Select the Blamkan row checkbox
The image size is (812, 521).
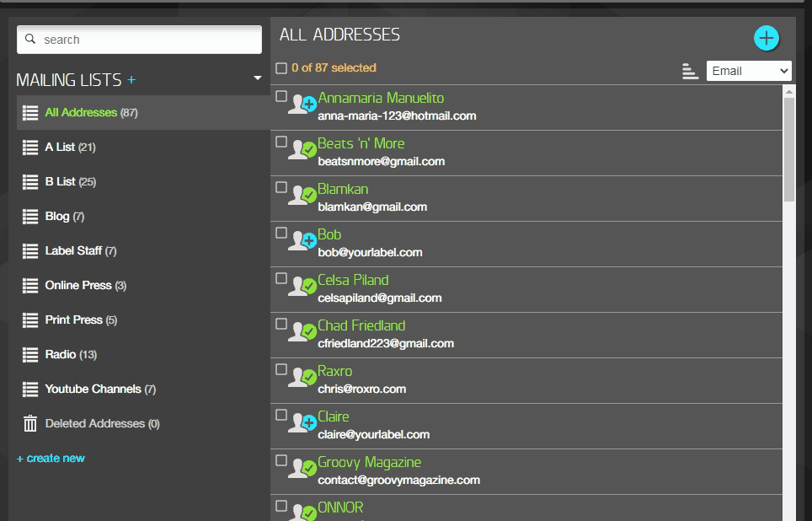tap(281, 187)
